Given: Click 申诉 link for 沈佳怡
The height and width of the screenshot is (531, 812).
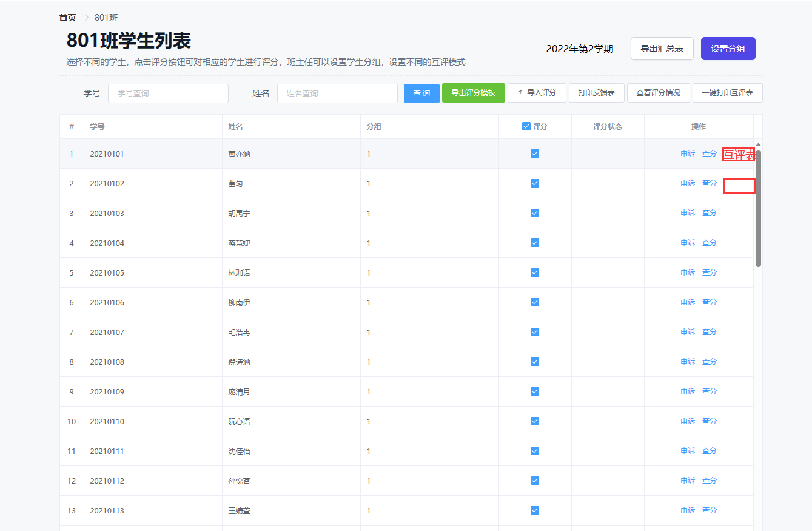Looking at the screenshot, I should (688, 451).
